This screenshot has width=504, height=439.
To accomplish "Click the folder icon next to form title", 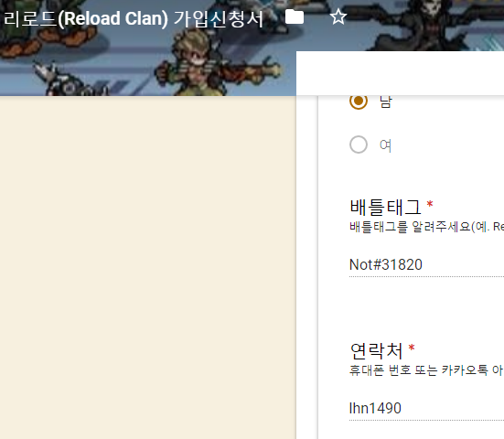I will (295, 17).
